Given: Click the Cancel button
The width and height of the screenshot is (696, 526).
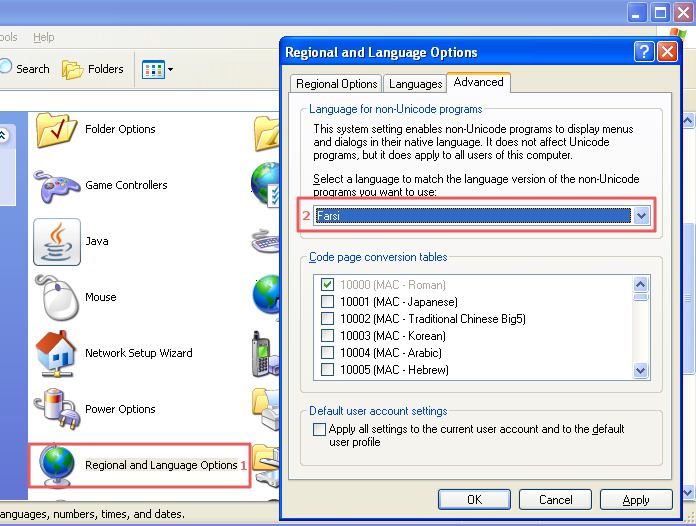Looking at the screenshot, I should tap(555, 500).
